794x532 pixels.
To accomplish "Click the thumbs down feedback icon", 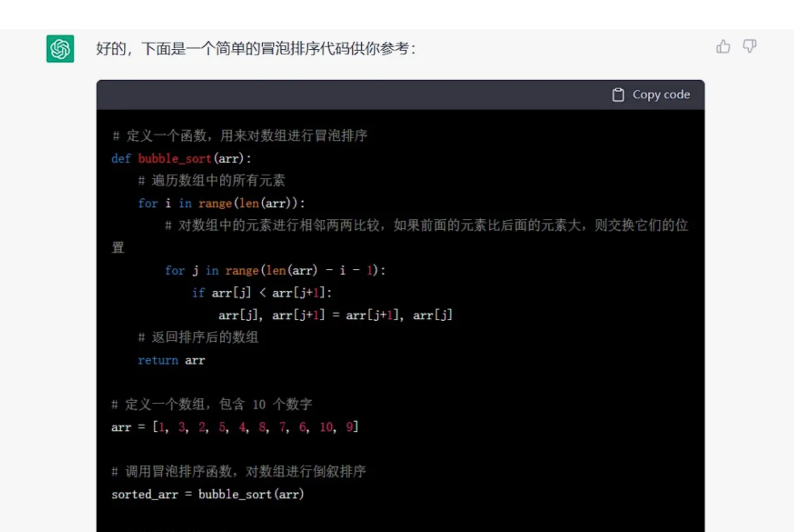I will (750, 47).
